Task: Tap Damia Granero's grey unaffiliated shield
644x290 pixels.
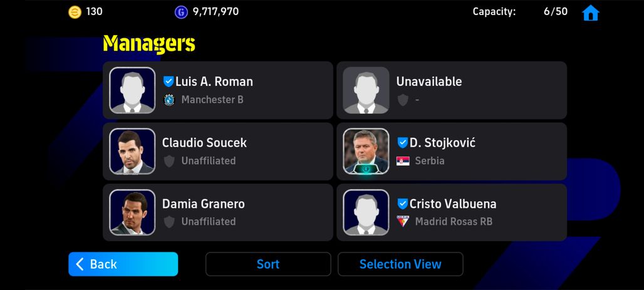Action: [x=169, y=222]
